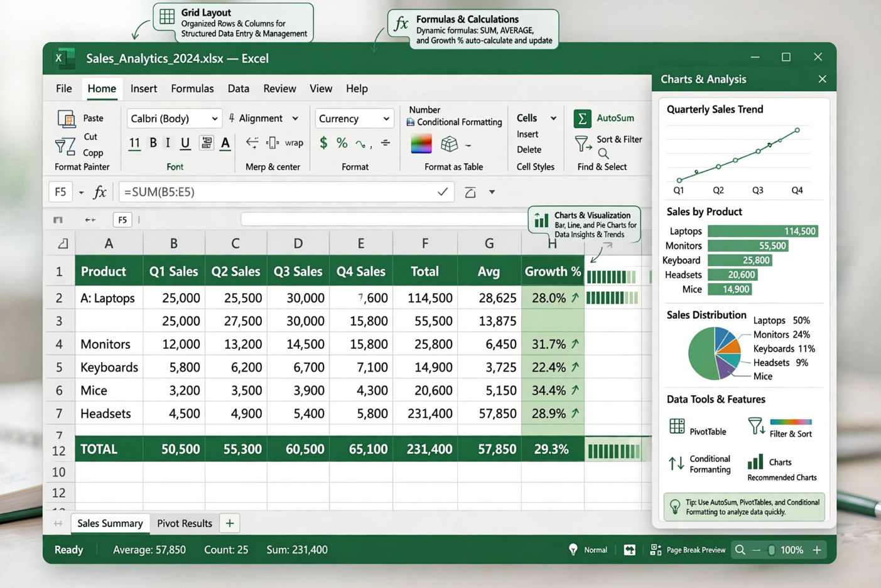Toggle Italic formatting
This screenshot has width=881, height=588.
[x=168, y=143]
